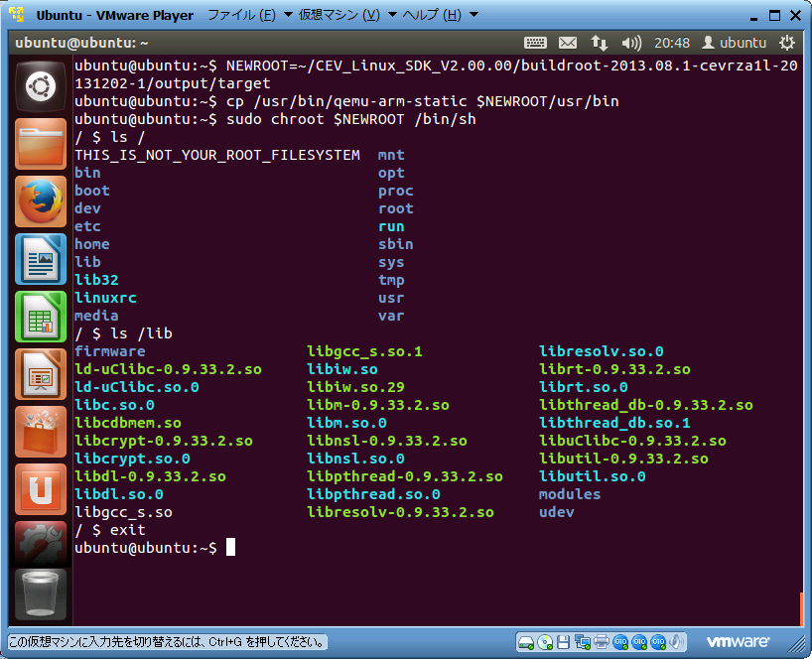The width and height of the screenshot is (812, 659).
Task: Click ld-uClibc-0.9.33.2.so in the lib listing
Action: pos(169,369)
